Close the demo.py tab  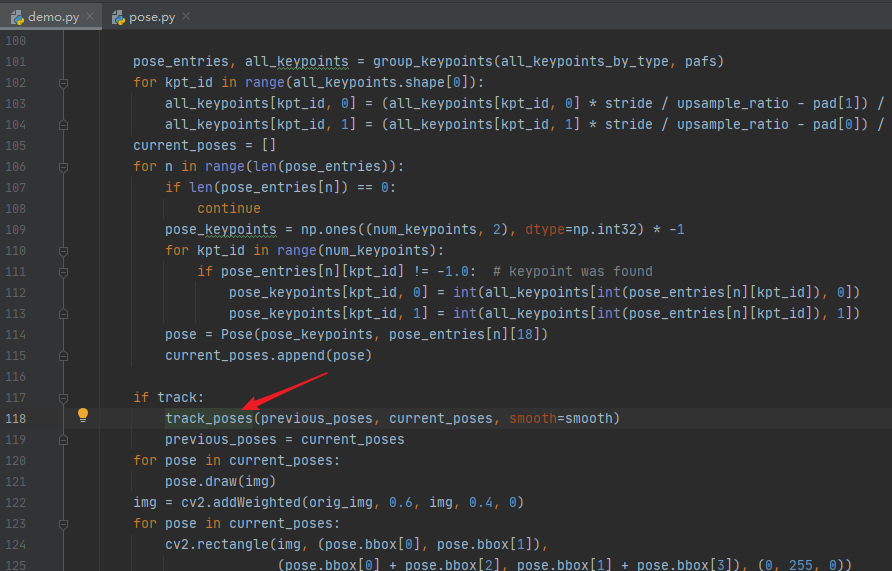coord(90,16)
